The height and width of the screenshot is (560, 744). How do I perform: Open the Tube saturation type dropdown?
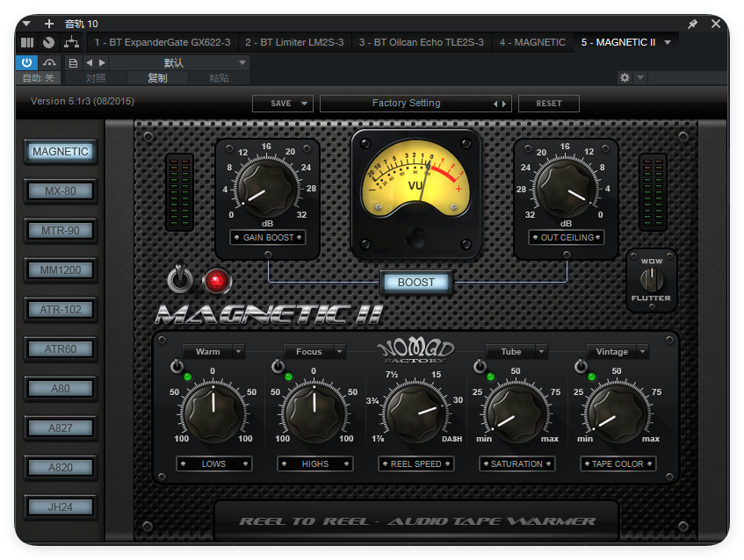tap(516, 352)
